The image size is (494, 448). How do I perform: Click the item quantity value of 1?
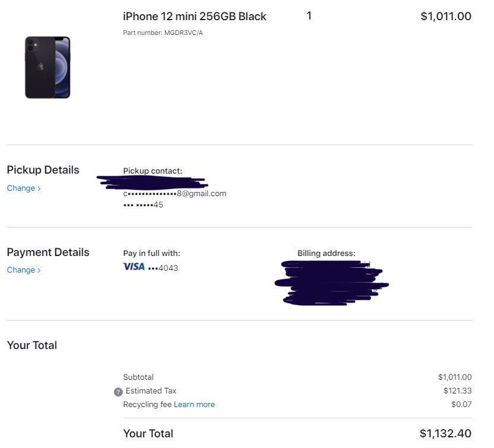(x=309, y=17)
